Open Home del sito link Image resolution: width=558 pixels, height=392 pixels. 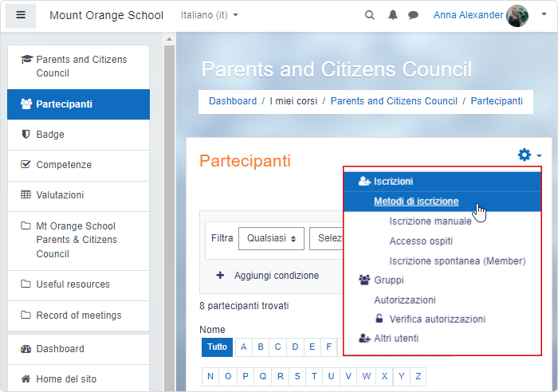[x=79, y=378]
